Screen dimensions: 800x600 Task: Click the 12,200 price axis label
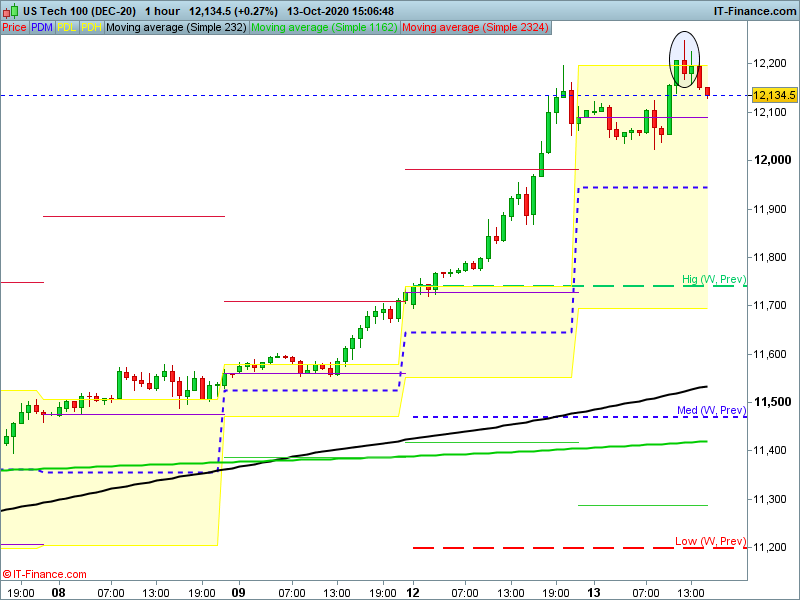[x=770, y=63]
